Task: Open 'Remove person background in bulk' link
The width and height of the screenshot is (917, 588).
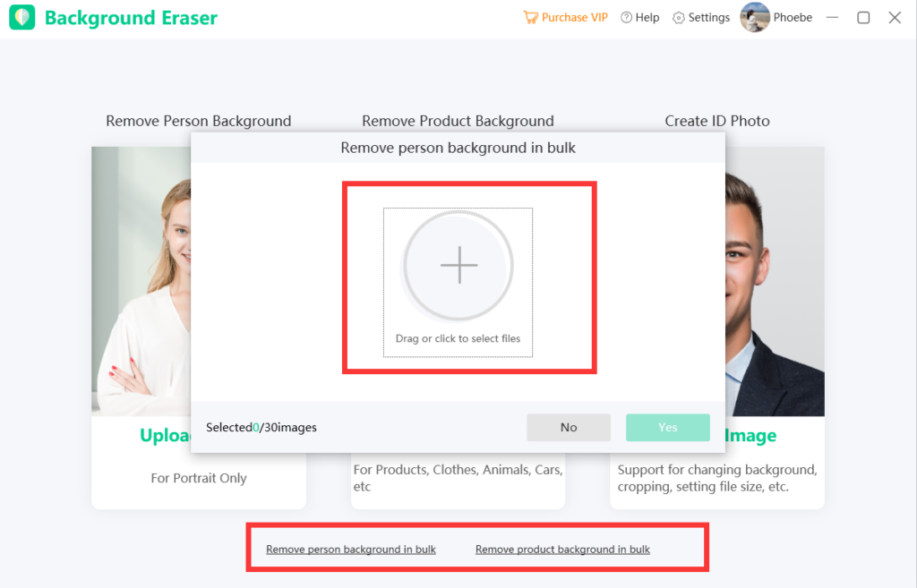Action: click(351, 550)
